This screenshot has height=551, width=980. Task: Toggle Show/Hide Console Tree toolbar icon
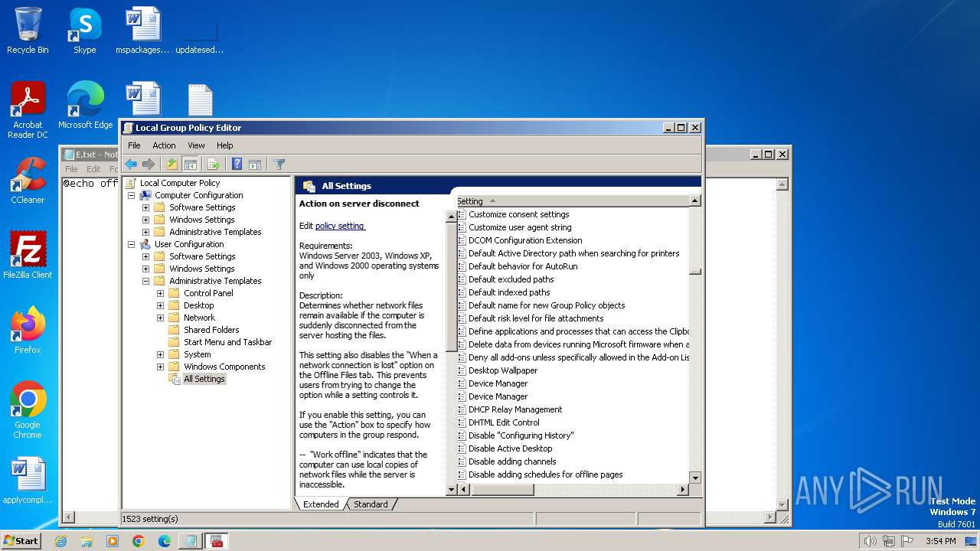coord(191,165)
